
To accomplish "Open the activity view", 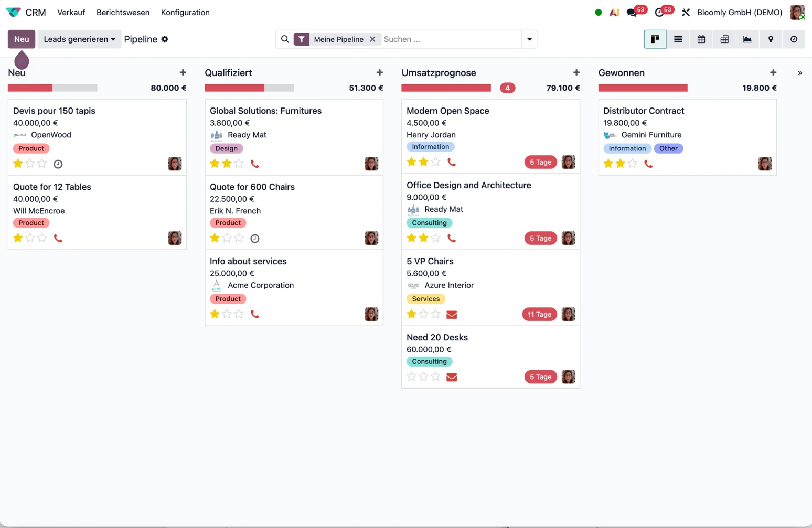I will coord(793,39).
